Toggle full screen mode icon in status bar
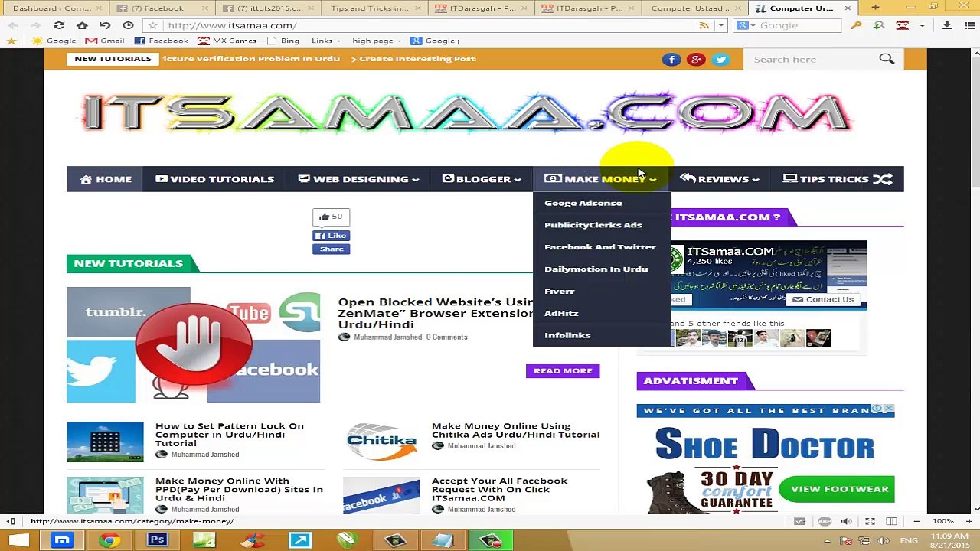Viewport: 980px width, 551px height. click(870, 521)
